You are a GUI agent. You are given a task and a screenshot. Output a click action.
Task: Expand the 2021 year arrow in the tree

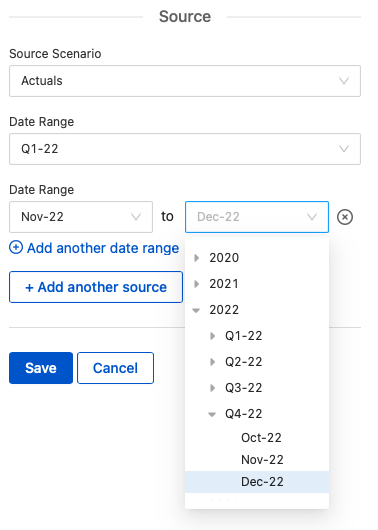(x=196, y=284)
